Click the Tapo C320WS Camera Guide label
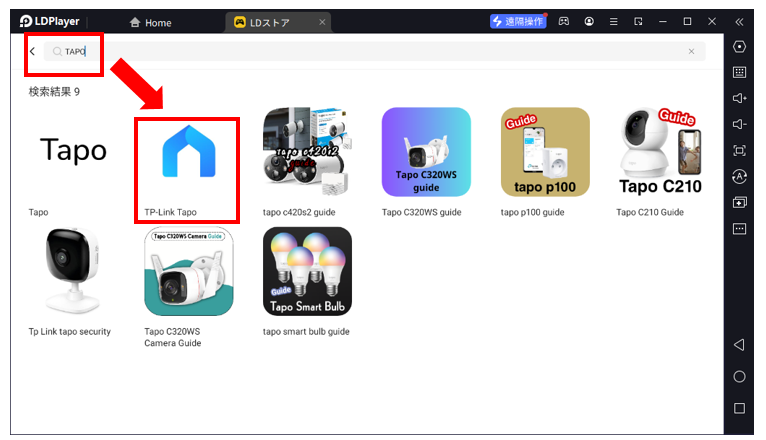 (x=172, y=337)
